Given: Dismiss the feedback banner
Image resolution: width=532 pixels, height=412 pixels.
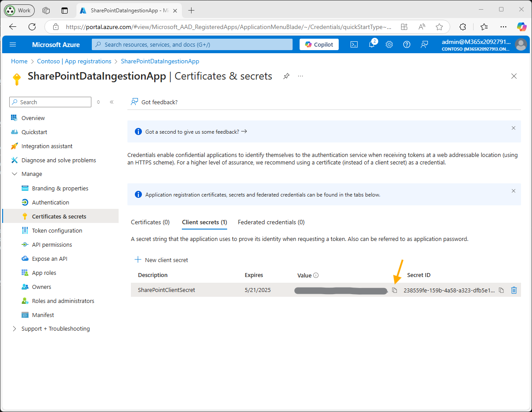Looking at the screenshot, I should (514, 128).
